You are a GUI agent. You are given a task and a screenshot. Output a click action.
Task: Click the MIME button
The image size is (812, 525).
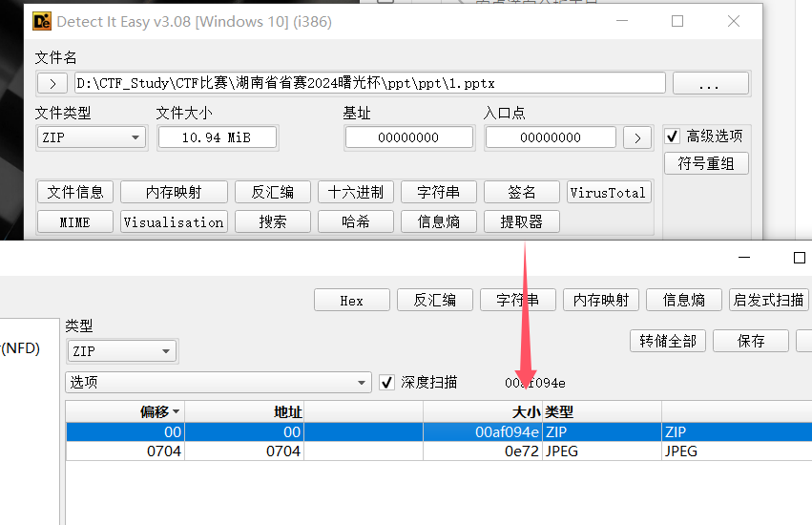click(x=75, y=221)
